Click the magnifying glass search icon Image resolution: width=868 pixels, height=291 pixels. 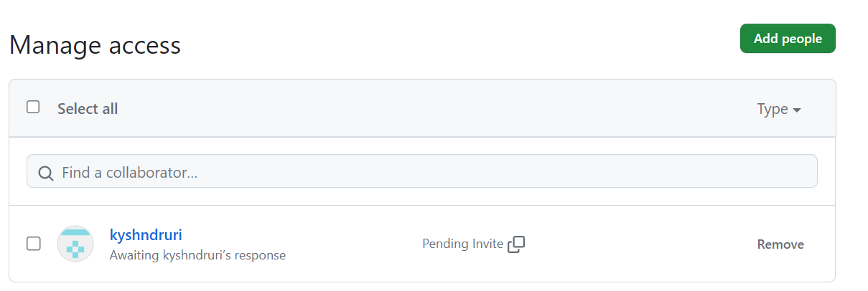tap(45, 173)
